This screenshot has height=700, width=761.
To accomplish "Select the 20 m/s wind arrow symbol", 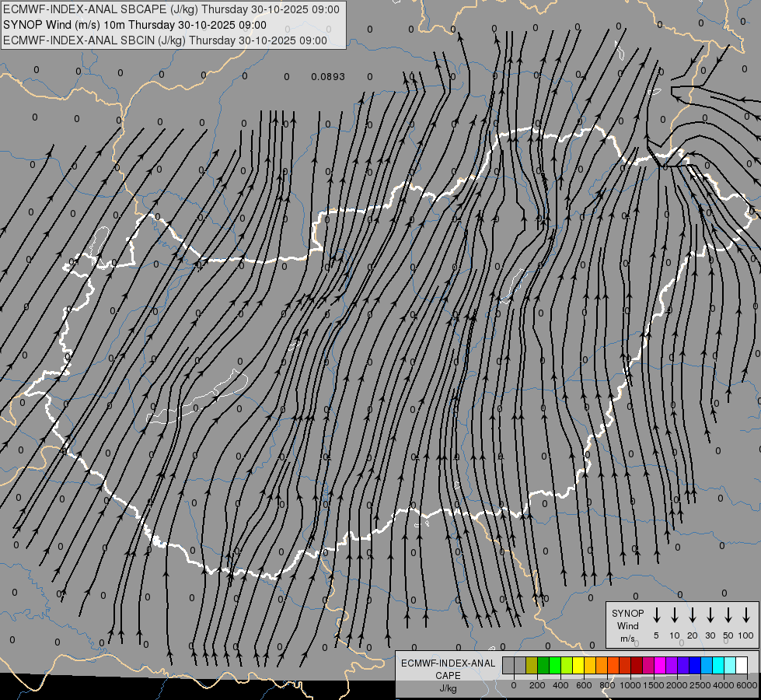I will coord(693,615).
